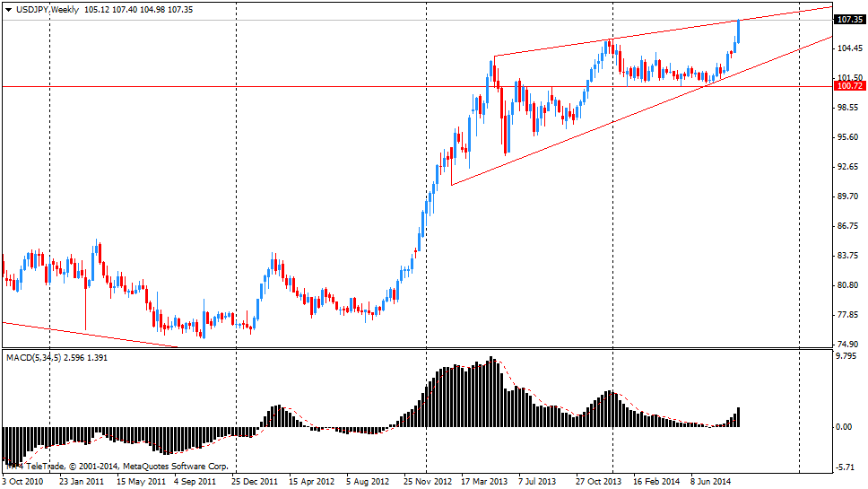Viewport: 868px width, 489px height.
Task: Click the 89.70 price axis label
Action: tap(849, 196)
